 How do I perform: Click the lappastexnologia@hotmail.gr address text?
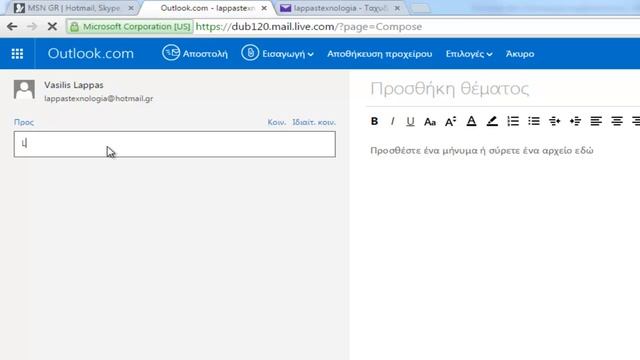tap(99, 98)
